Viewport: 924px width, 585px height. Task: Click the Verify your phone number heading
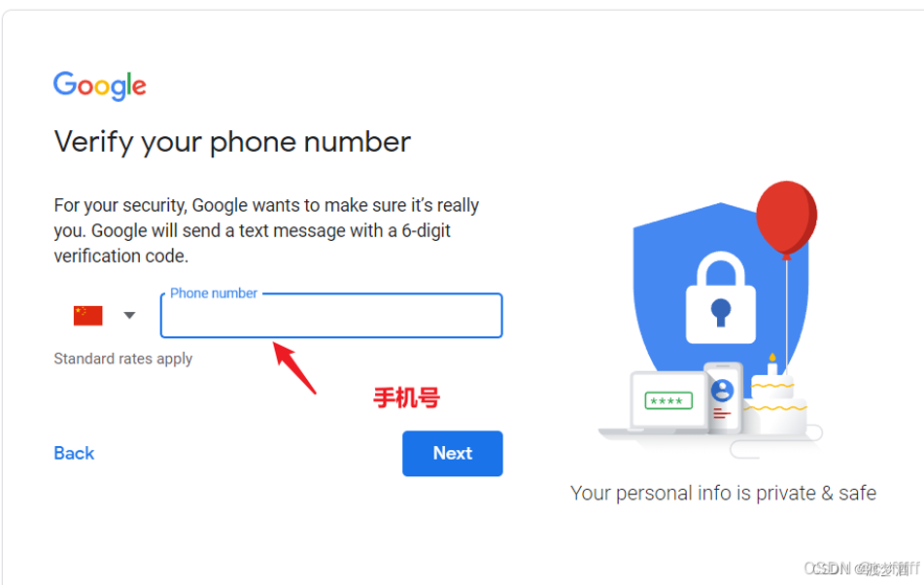(232, 143)
